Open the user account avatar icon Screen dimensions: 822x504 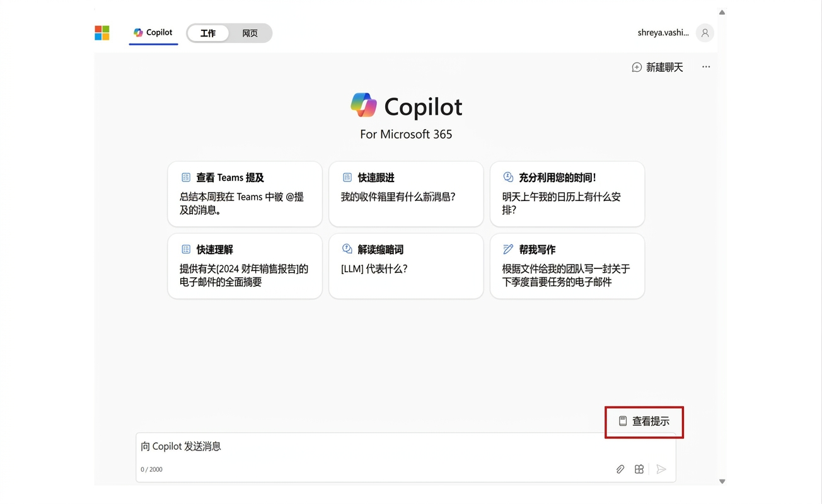click(x=705, y=33)
